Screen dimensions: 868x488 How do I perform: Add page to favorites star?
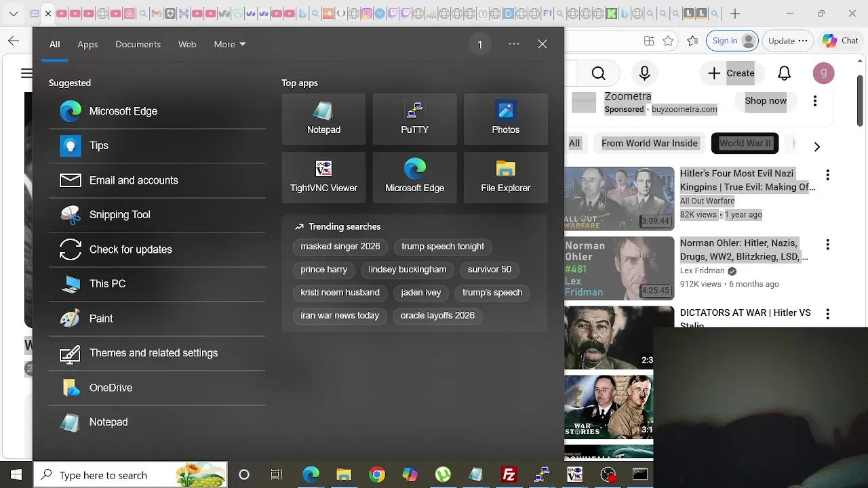(668, 41)
